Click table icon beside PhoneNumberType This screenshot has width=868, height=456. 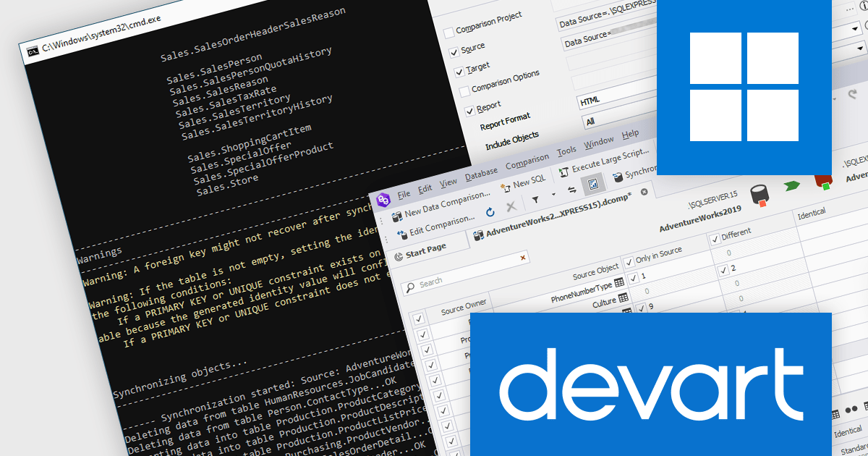coord(618,282)
